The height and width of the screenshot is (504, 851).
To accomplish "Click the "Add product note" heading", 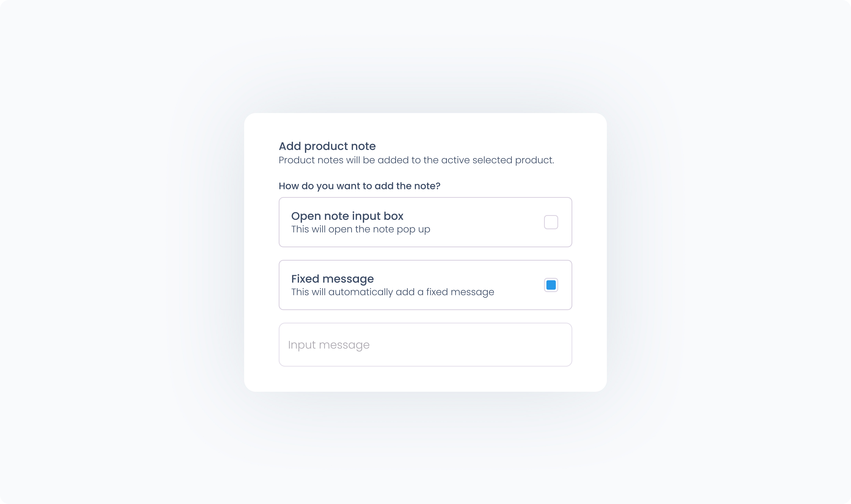I will [x=327, y=146].
